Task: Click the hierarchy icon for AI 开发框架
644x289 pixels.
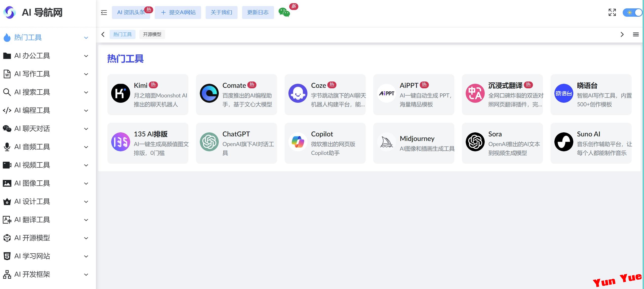Action: click(7, 274)
